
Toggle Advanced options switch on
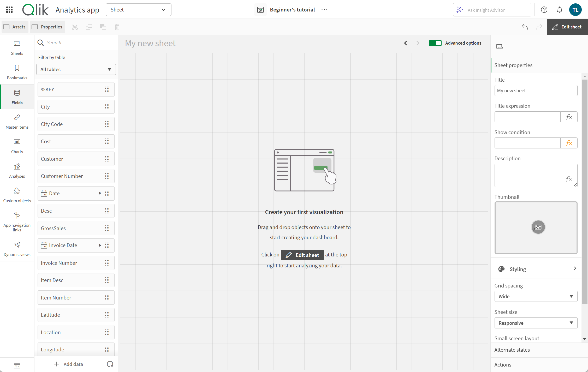pyautogui.click(x=435, y=43)
